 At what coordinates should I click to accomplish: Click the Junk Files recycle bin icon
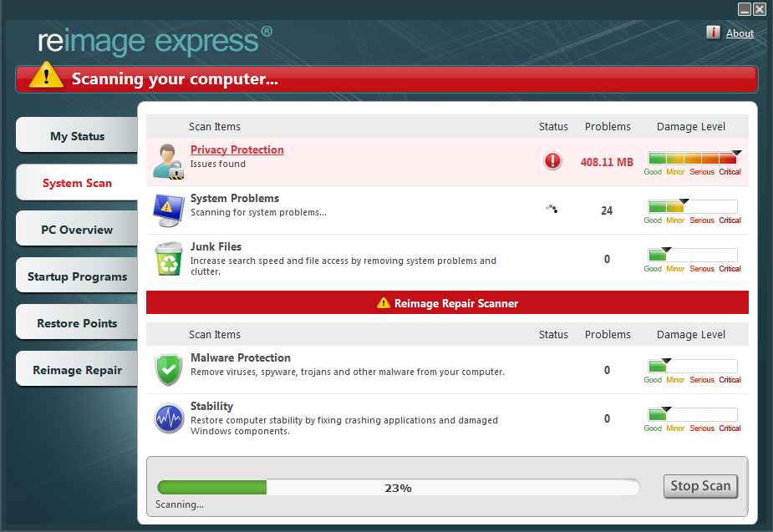[169, 259]
